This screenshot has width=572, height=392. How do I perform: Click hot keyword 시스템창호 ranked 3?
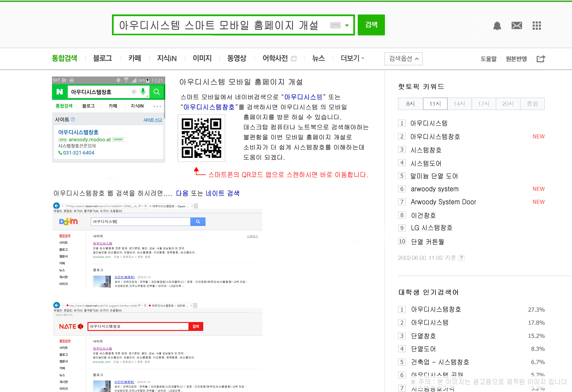tap(426, 150)
